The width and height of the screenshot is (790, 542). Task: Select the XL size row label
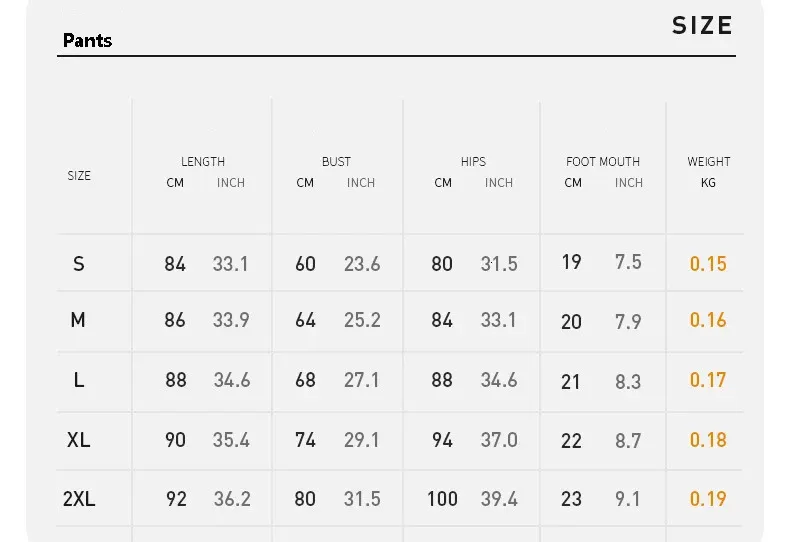[x=79, y=440]
